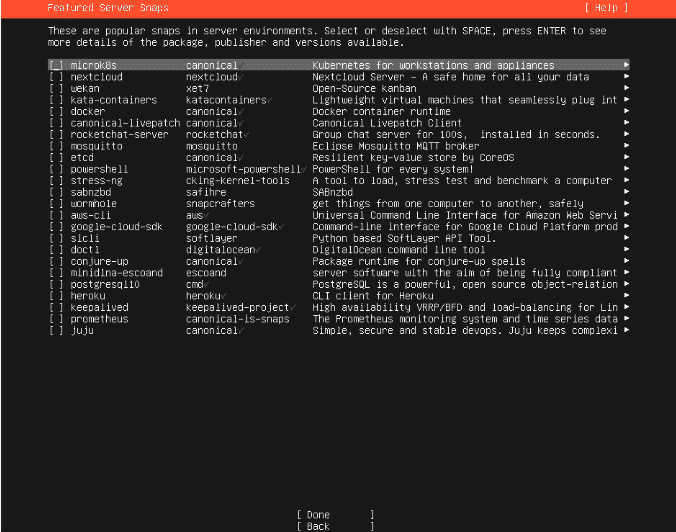Click verified checkmark beside digitalocean publisher
This screenshot has height=532, width=676.
[259, 250]
